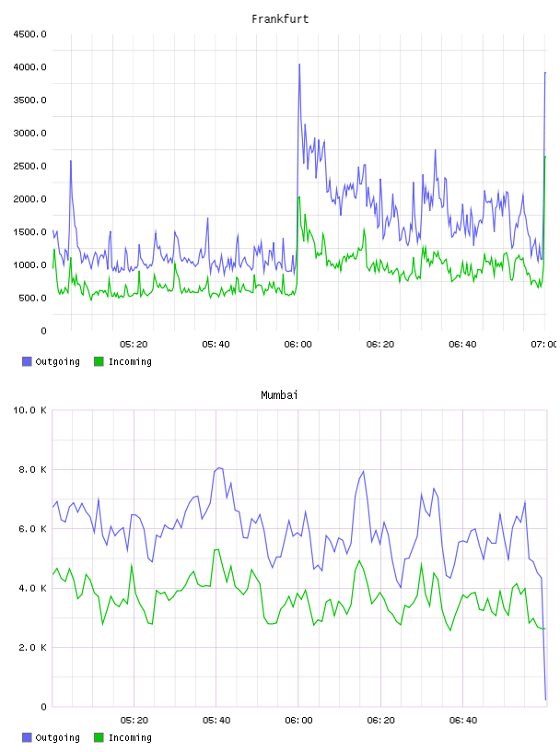
Task: Click the 06:20 time label in Frankfurt chart
Action: click(380, 345)
